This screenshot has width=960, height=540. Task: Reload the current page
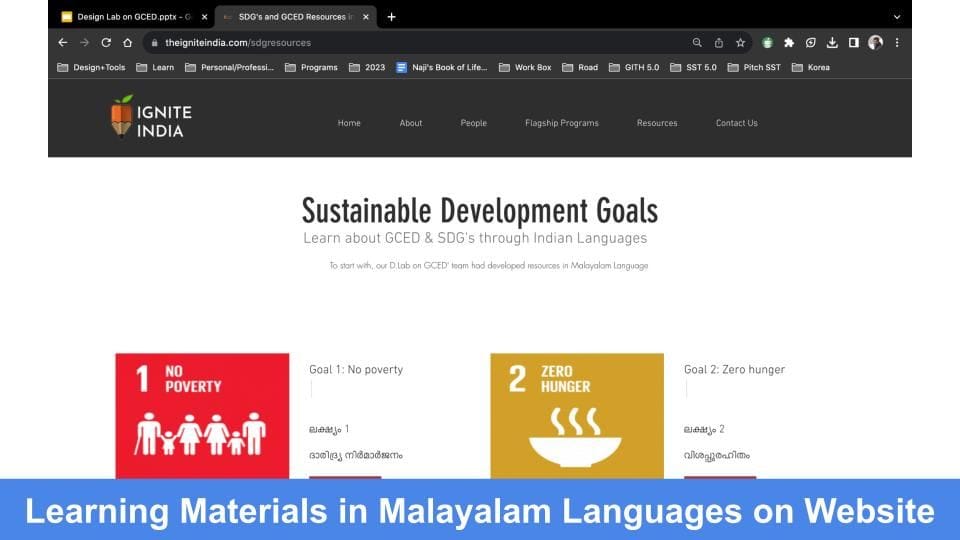(106, 43)
